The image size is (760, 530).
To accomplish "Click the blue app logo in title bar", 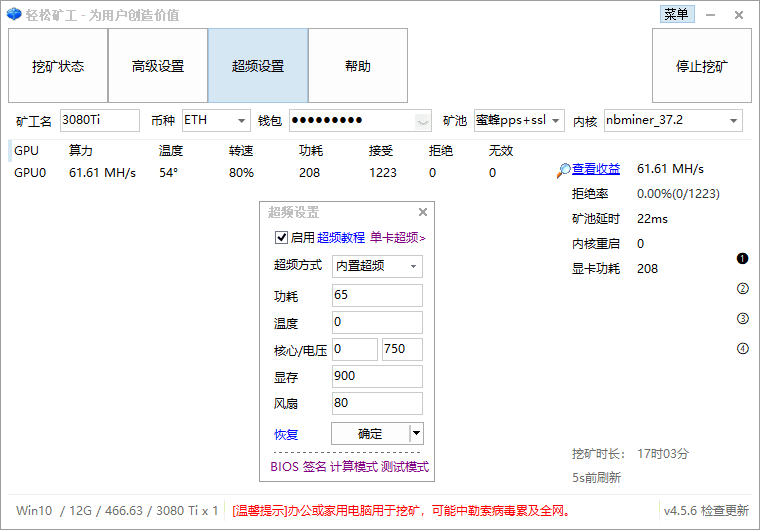I will coord(13,14).
